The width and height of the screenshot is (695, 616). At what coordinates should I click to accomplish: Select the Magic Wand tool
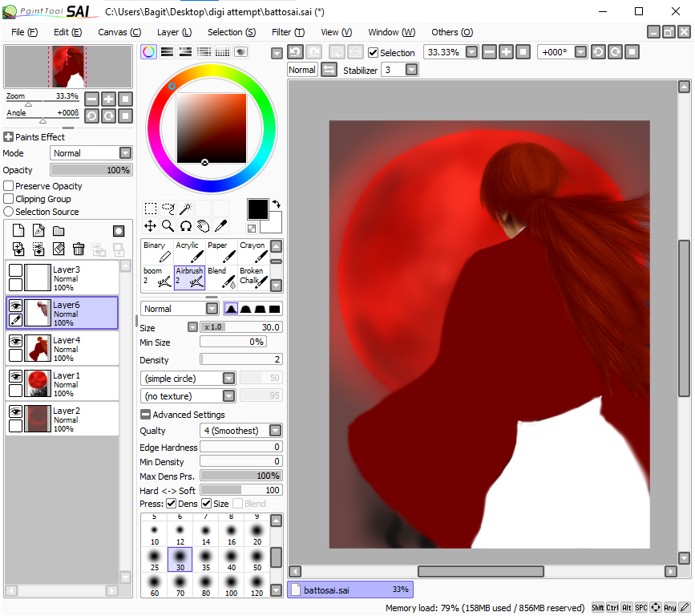point(185,209)
